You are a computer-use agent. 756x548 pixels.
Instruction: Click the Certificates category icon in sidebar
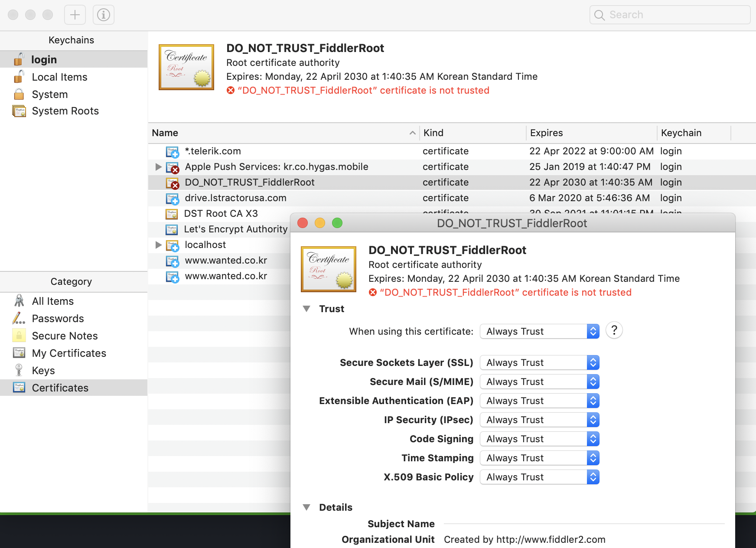(19, 388)
